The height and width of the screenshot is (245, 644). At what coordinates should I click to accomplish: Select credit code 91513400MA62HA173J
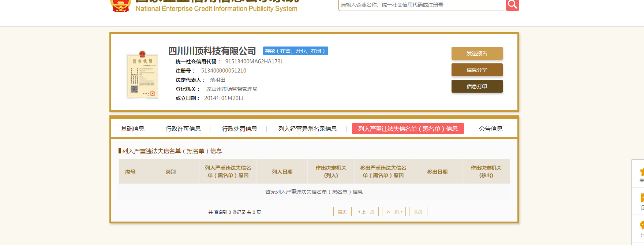coord(254,62)
